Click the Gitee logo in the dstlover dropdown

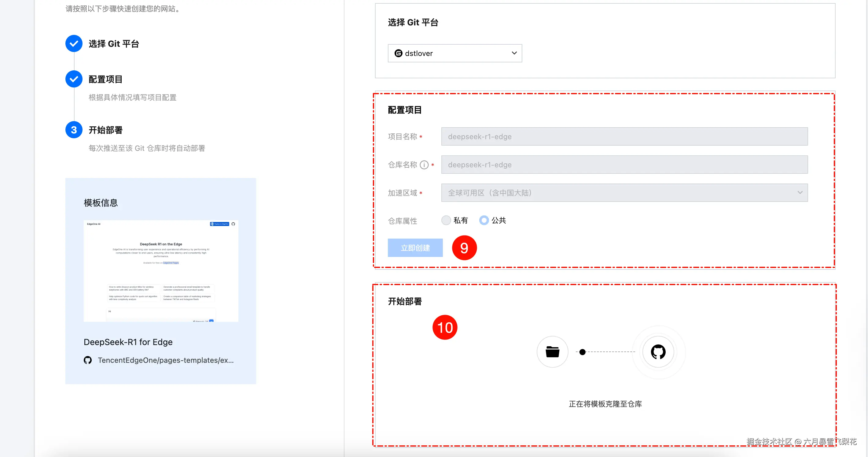coord(398,53)
